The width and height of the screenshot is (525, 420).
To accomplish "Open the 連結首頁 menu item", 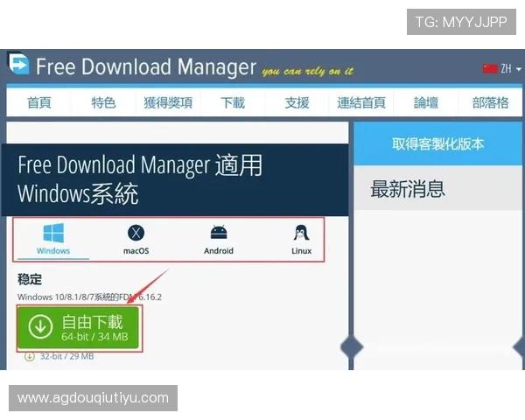I will point(361,102).
